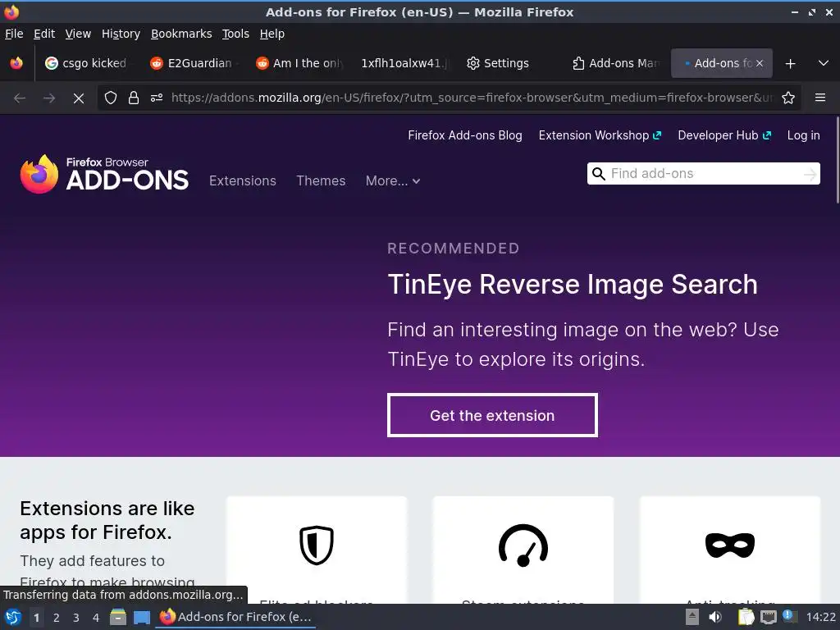Click the update notification tray icon

tap(788, 615)
